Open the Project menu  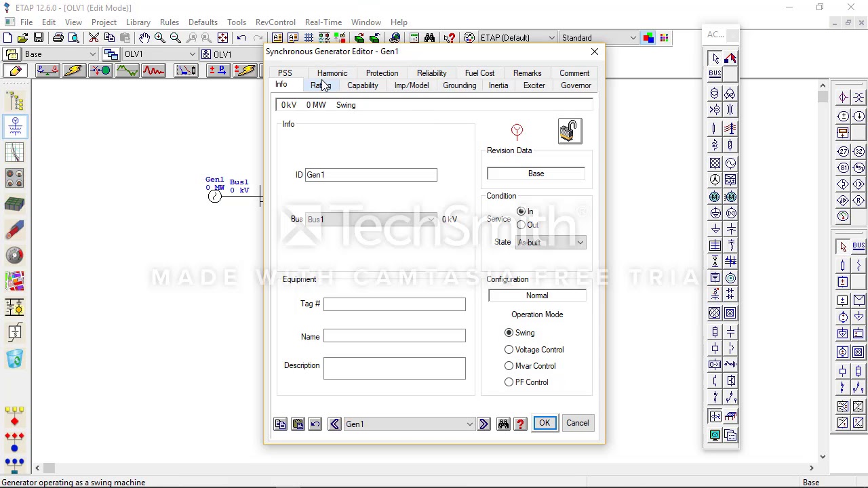(x=104, y=22)
